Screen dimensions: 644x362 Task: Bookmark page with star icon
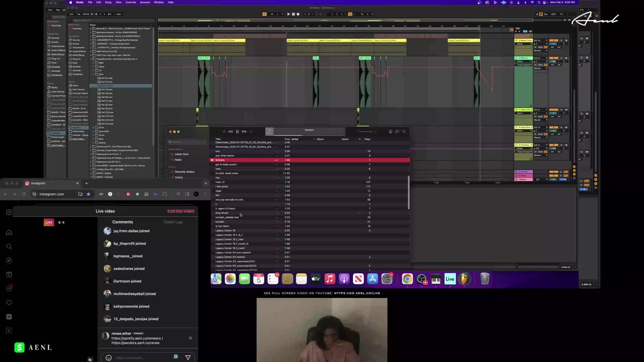(x=88, y=194)
